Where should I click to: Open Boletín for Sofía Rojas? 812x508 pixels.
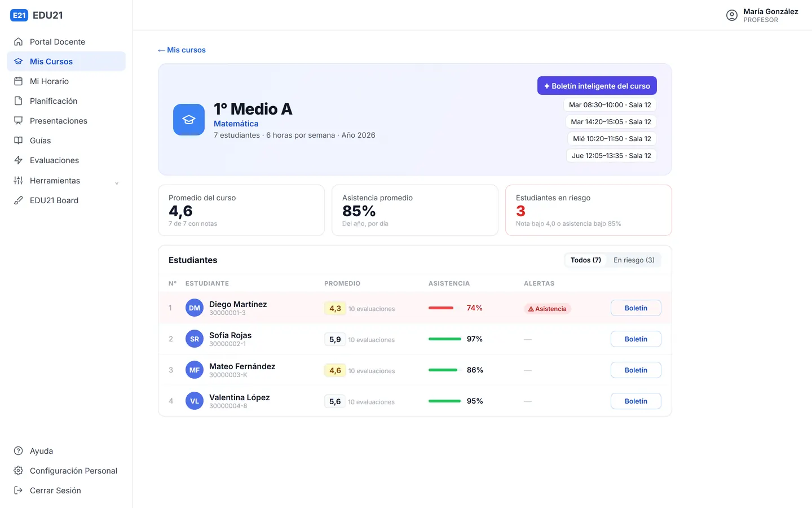point(636,339)
